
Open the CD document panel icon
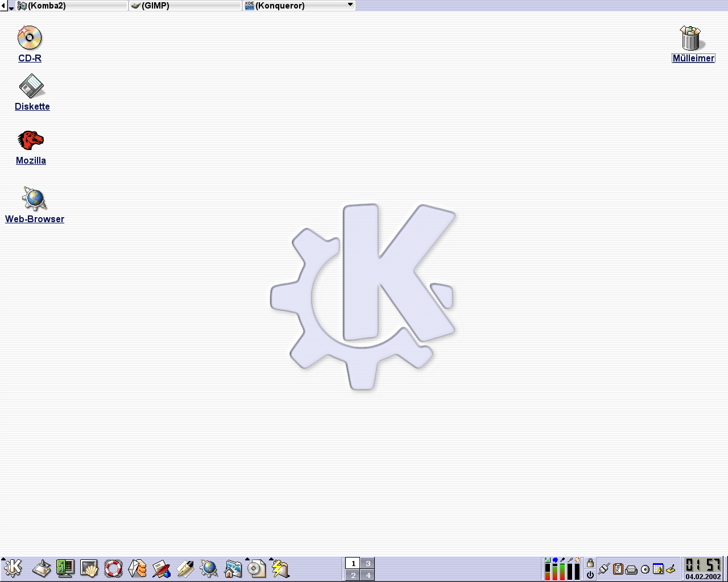click(x=257, y=568)
